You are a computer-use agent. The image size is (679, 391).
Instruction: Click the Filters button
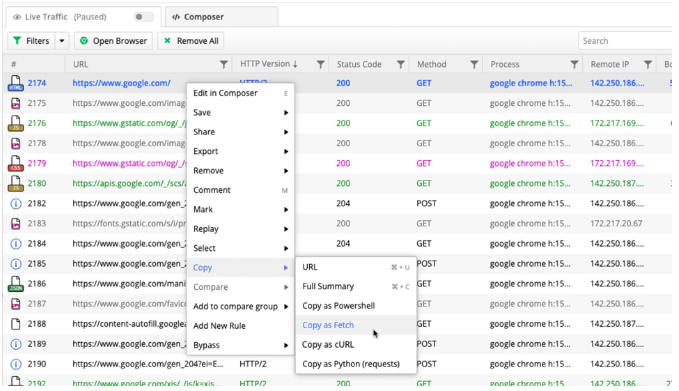pyautogui.click(x=31, y=41)
